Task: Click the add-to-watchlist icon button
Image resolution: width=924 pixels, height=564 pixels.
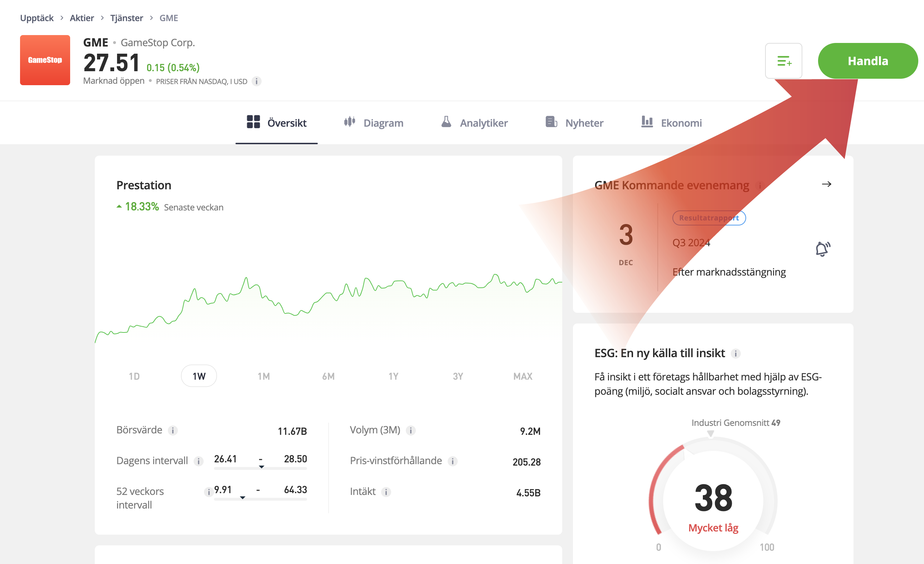Action: click(x=783, y=61)
